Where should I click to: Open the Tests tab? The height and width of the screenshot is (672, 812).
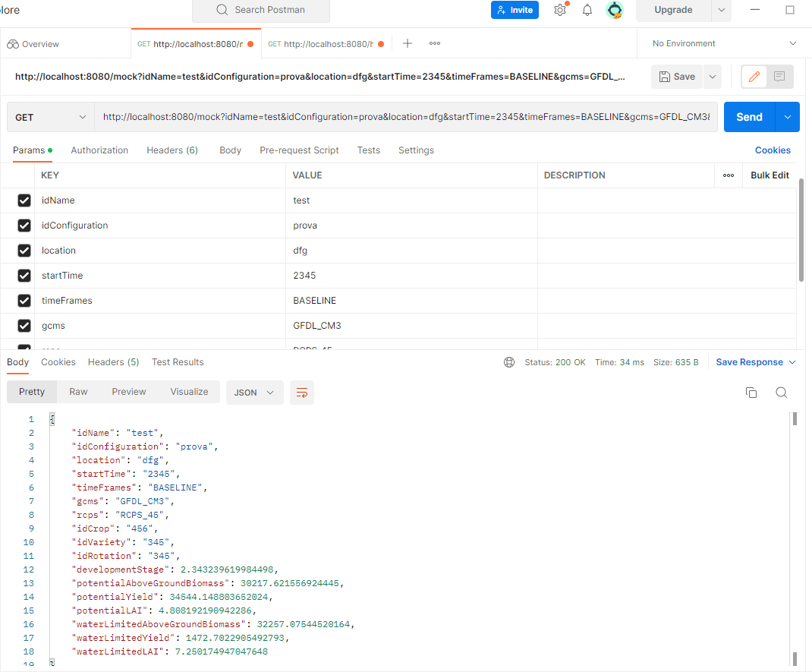click(369, 150)
